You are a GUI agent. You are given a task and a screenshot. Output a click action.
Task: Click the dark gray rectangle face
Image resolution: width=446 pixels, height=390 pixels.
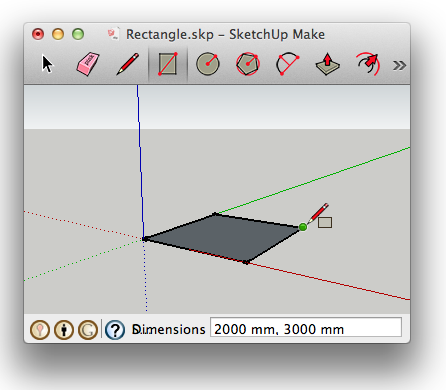pyautogui.click(x=223, y=237)
